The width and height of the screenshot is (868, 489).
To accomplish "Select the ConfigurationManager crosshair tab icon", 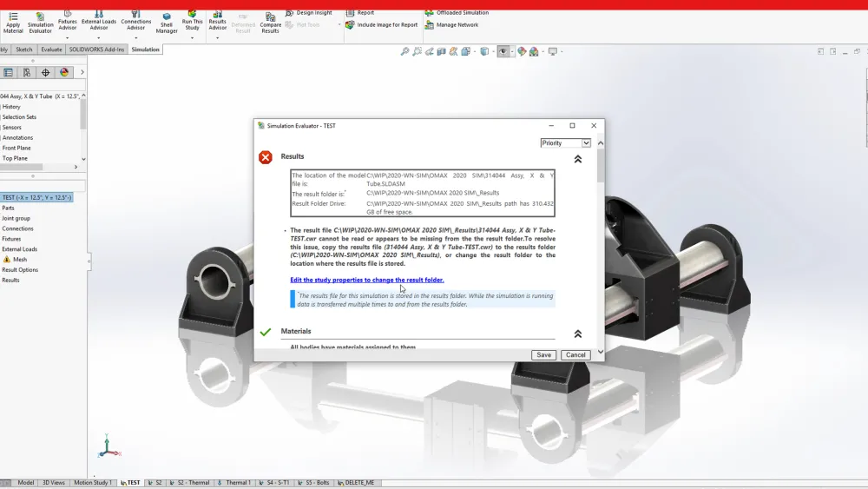I will pos(45,73).
